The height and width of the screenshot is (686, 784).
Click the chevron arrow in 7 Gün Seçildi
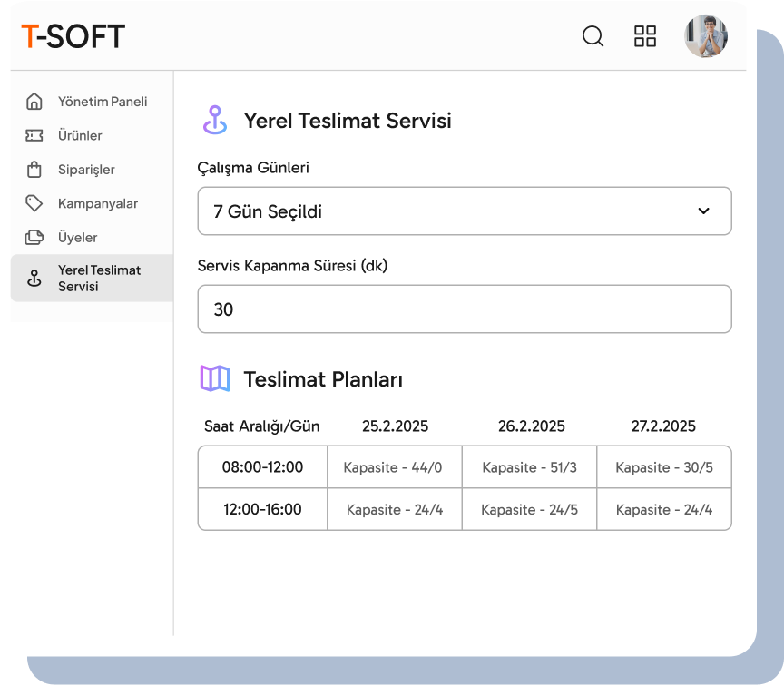coord(703,211)
